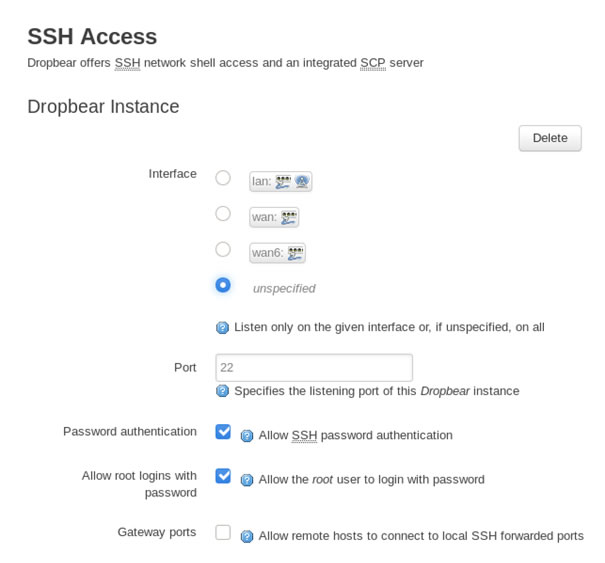Screen dimensions: 605x563
Task: Enable the Gateway ports checkbox
Action: [223, 532]
